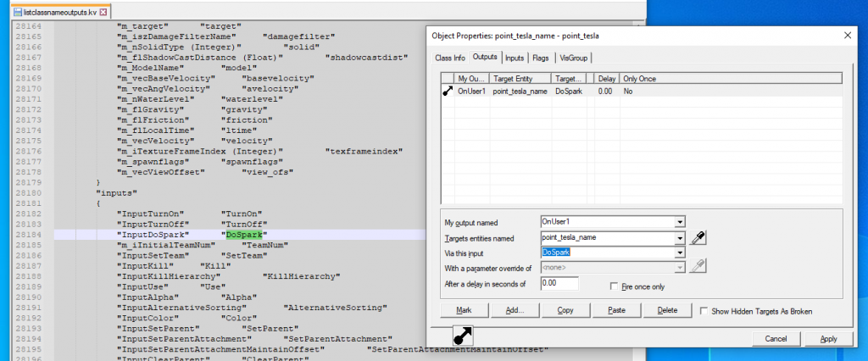Click "InputKillHierarchy" text in editor

(x=169, y=276)
